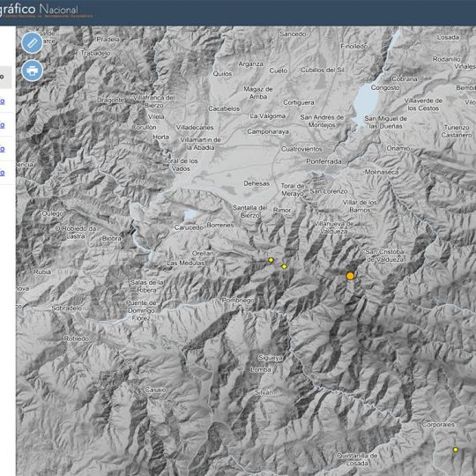This screenshot has width=476, height=476.
Task: Click the Pombriego map label
Action: [238, 301]
